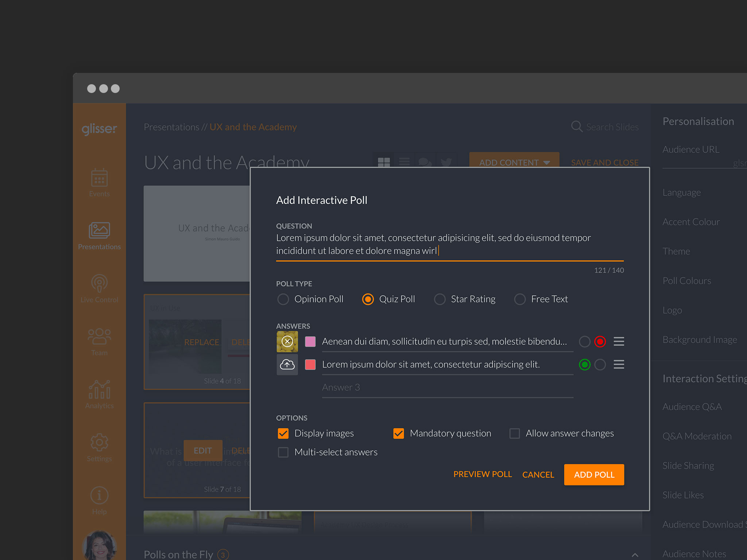This screenshot has height=560, width=747.
Task: Open Settings gear in the sidebar
Action: [99, 448]
